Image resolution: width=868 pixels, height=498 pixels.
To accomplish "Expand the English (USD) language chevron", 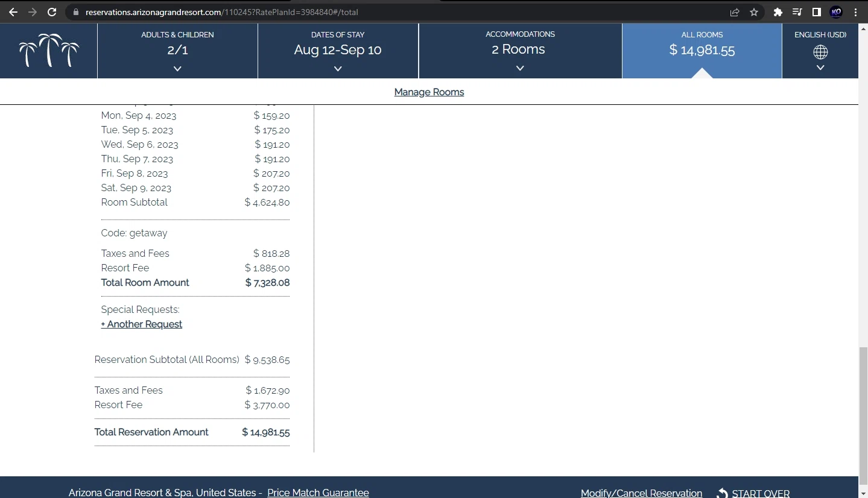I will pos(820,68).
